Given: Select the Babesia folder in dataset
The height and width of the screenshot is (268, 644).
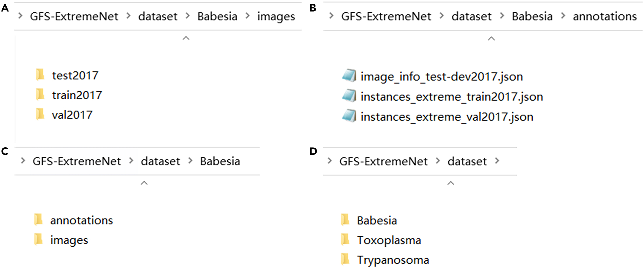Looking at the screenshot, I should click(377, 221).
